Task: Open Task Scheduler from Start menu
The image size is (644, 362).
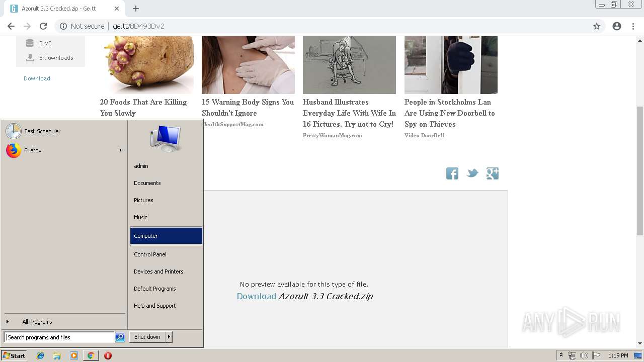Action: (x=64, y=131)
